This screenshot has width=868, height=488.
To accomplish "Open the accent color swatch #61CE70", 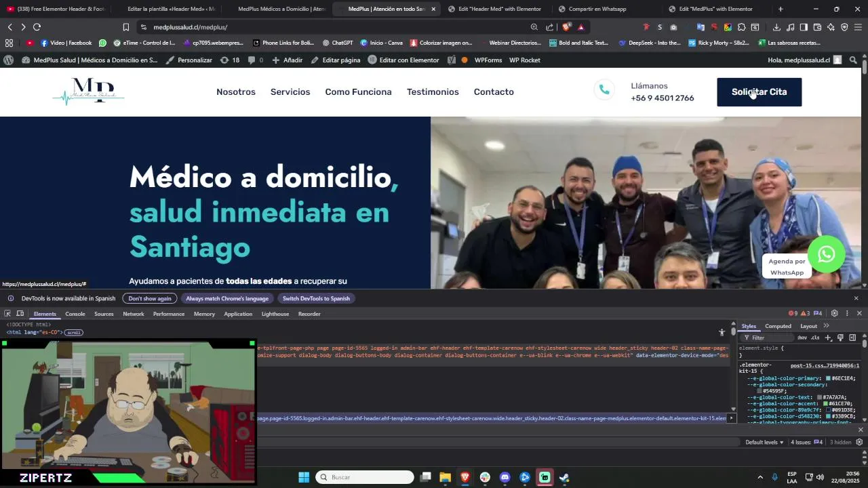I will click(825, 403).
